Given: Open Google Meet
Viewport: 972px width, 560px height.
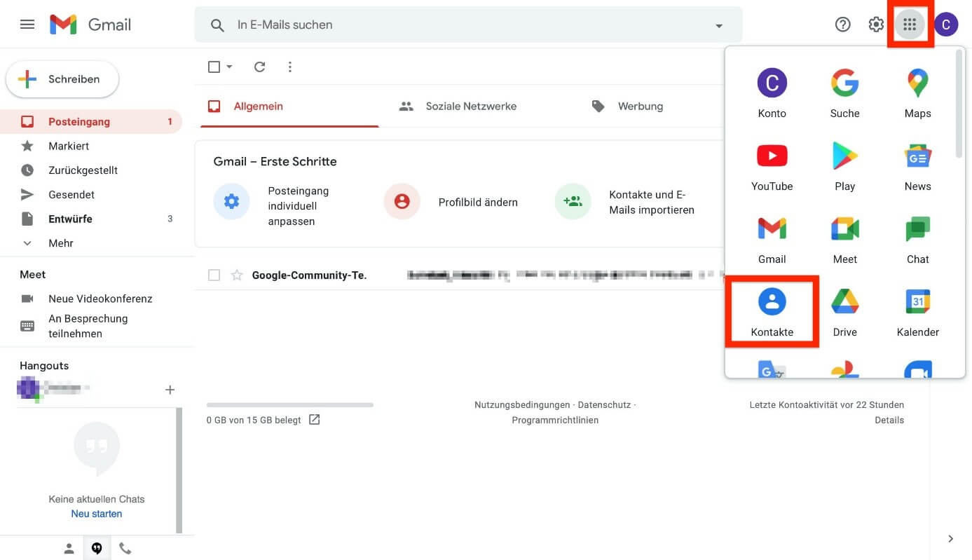Looking at the screenshot, I should click(844, 238).
